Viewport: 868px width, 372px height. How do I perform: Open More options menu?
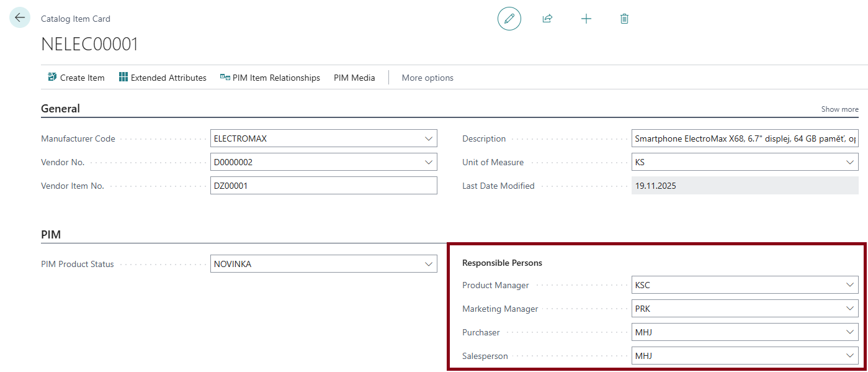point(427,78)
